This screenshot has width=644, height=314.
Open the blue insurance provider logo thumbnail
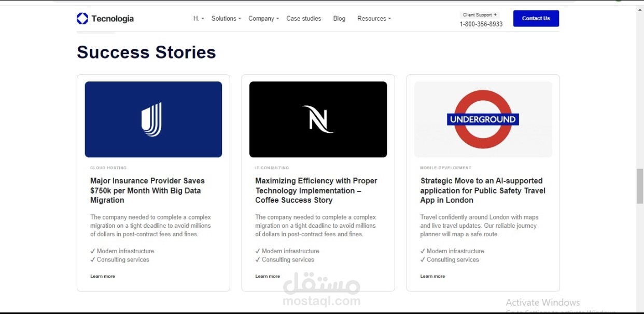(153, 119)
